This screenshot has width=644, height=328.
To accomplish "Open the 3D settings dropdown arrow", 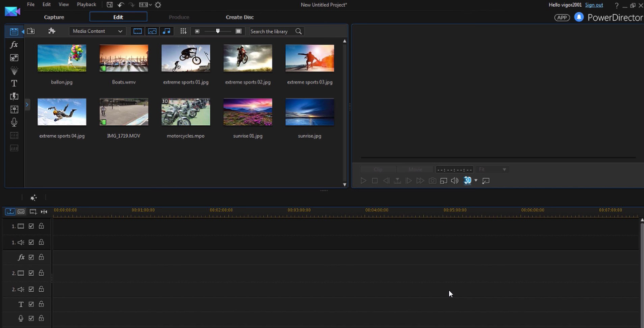I will click(x=476, y=181).
